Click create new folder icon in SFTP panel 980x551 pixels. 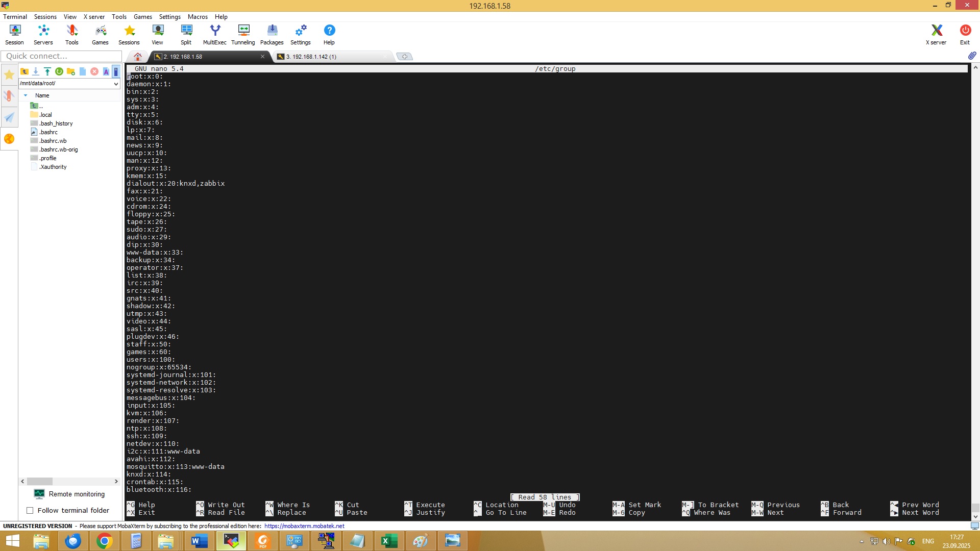[x=71, y=71]
